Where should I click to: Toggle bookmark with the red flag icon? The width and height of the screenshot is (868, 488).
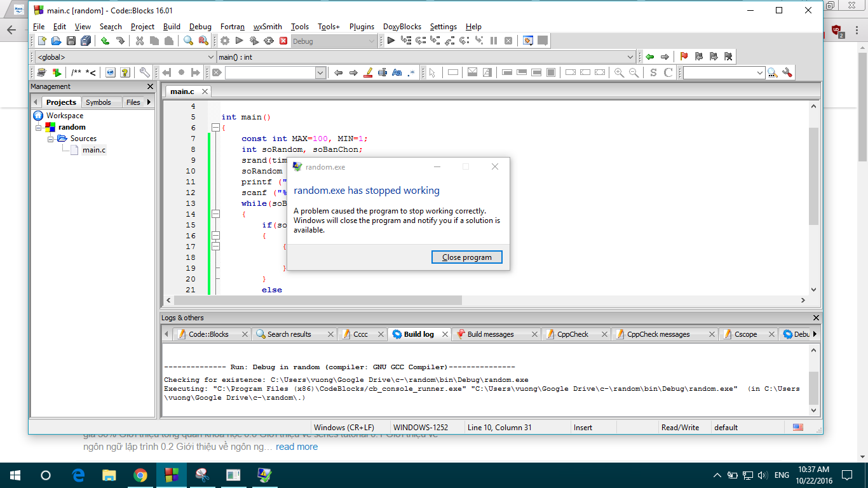tap(684, 57)
